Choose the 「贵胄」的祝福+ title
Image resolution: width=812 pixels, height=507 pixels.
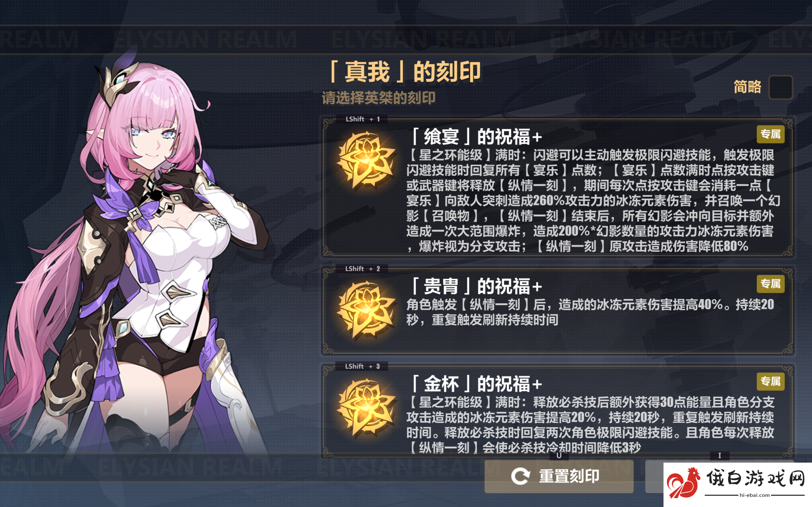(x=476, y=286)
